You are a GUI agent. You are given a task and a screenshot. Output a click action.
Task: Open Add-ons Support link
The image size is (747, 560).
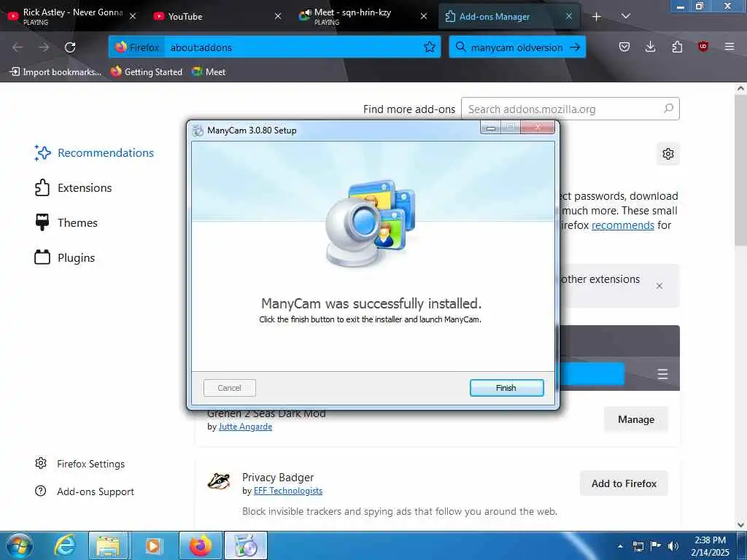coord(85,491)
